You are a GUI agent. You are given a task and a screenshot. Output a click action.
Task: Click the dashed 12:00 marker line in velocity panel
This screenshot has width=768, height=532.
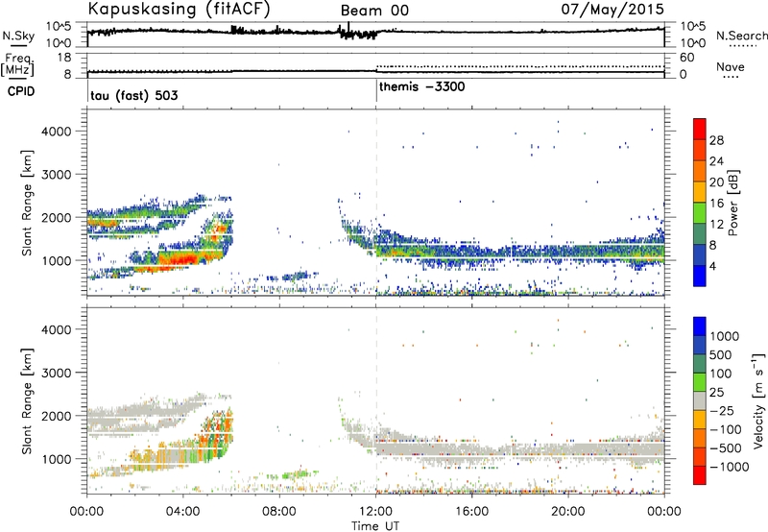(x=376, y=400)
